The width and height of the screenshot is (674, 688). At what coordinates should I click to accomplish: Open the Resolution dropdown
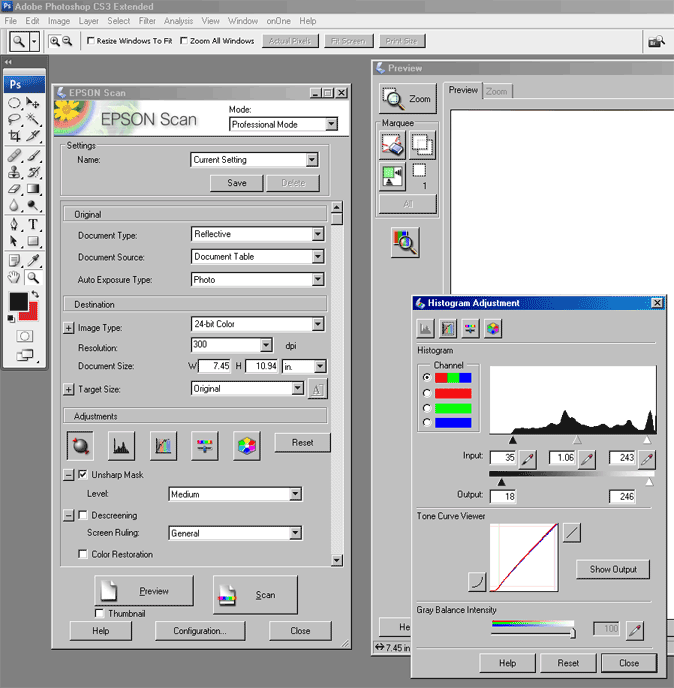pos(232,345)
